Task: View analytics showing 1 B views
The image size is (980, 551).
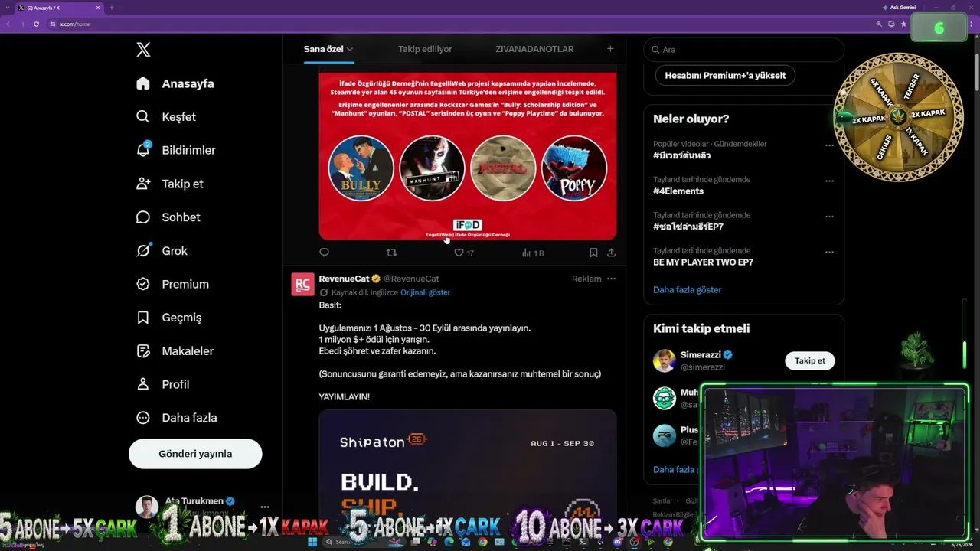Action: pyautogui.click(x=532, y=253)
